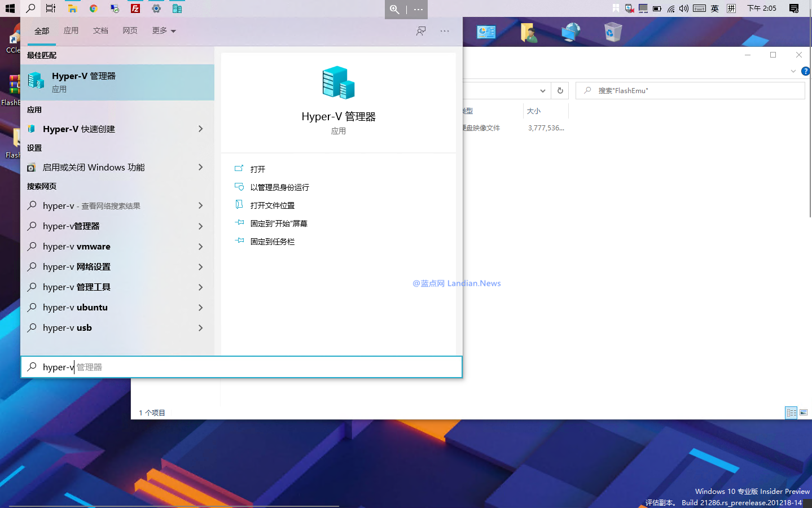This screenshot has height=508, width=812.
Task: Click the taskbar search magnifier icon
Action: click(30, 8)
